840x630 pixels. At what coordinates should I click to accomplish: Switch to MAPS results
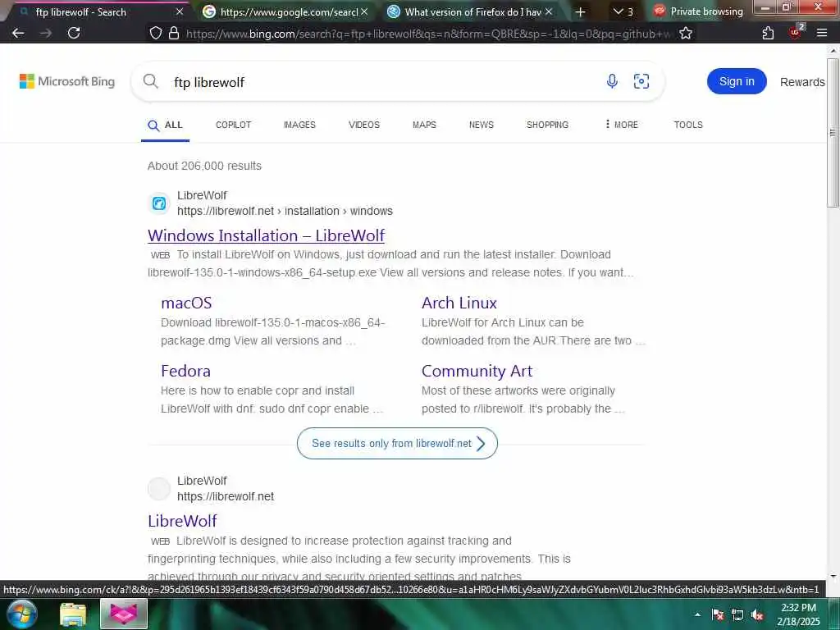(424, 125)
